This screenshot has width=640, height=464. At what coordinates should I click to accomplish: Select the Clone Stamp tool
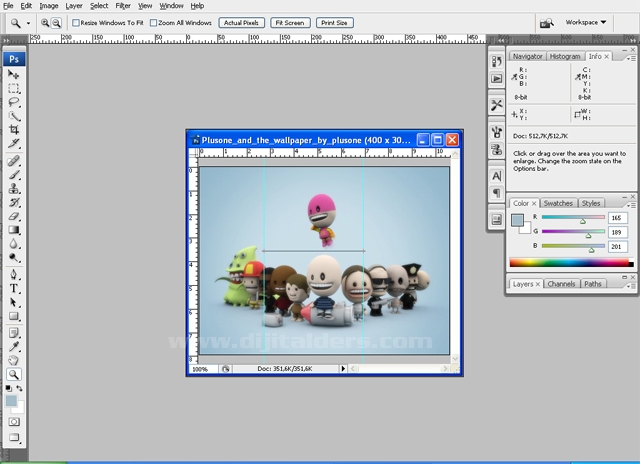pyautogui.click(x=13, y=189)
